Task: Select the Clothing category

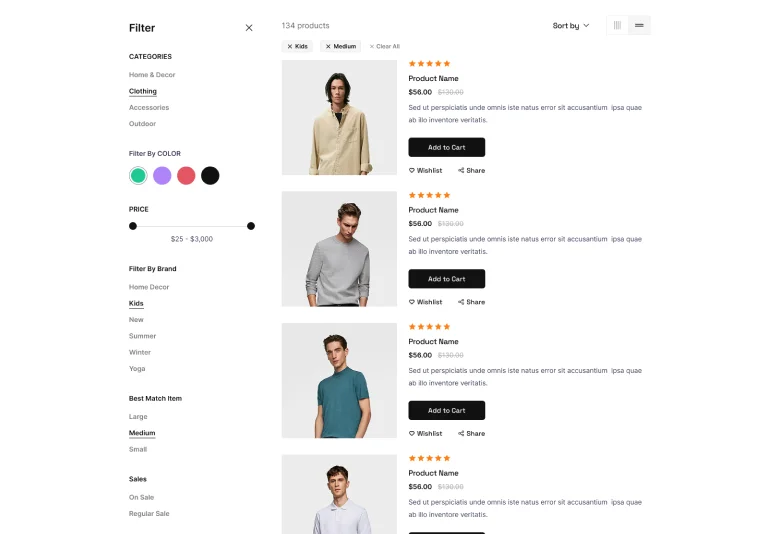Action: (x=143, y=91)
